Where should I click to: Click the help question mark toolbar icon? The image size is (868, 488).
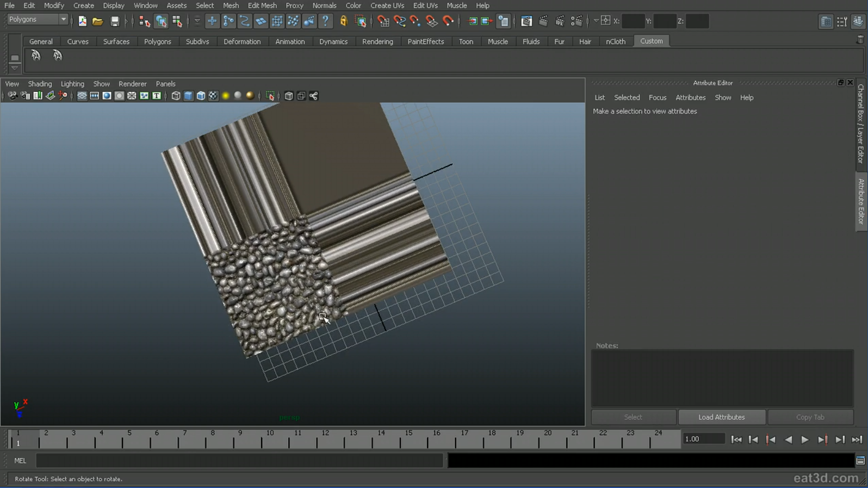325,21
